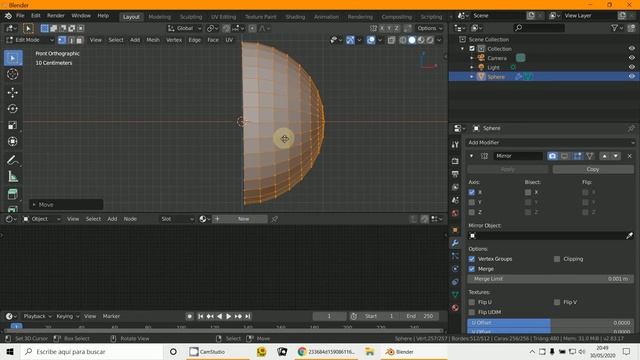640x360 pixels.
Task: Switch to the Sculpting workspace tab
Action: pyautogui.click(x=191, y=17)
